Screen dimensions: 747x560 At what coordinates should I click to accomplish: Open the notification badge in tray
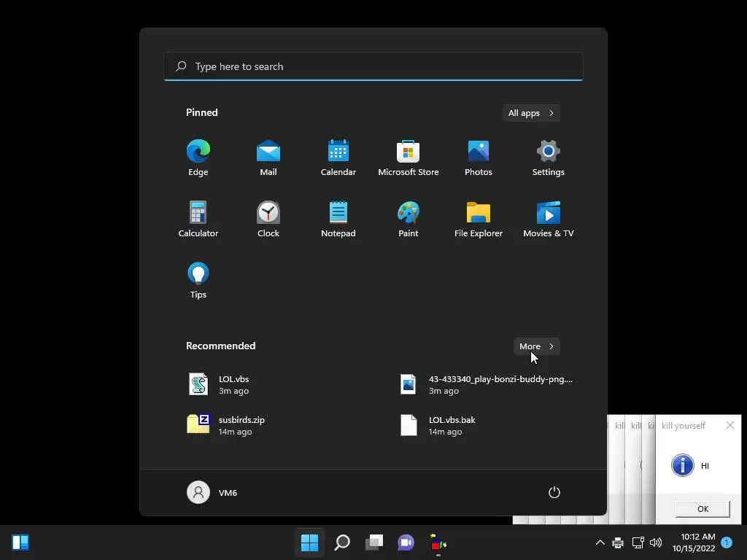pyautogui.click(x=727, y=542)
